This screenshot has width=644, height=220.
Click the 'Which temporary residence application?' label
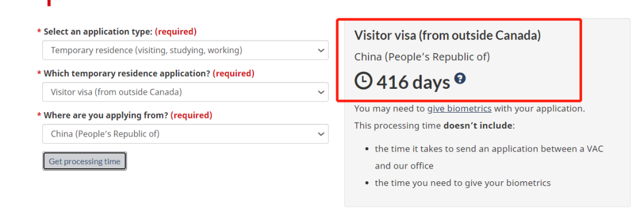(x=128, y=73)
